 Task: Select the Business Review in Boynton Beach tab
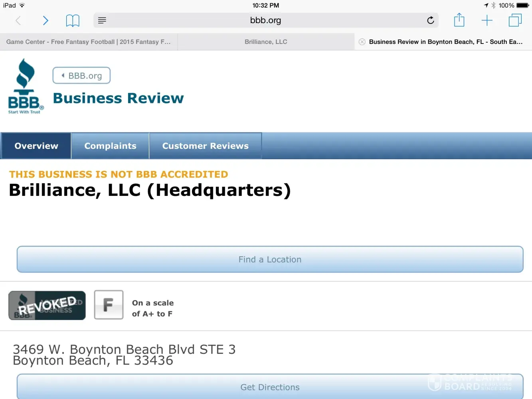443,42
